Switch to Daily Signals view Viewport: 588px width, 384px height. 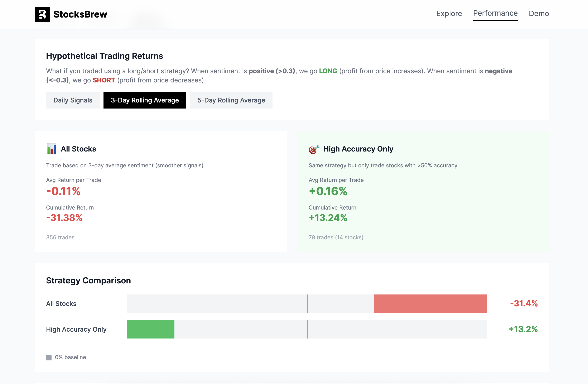[x=73, y=100]
